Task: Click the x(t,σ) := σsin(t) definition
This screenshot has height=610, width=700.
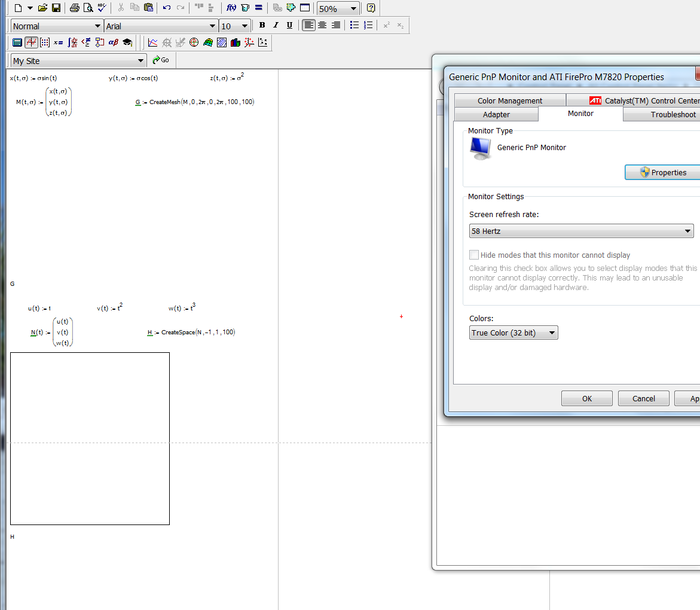Action: point(33,78)
